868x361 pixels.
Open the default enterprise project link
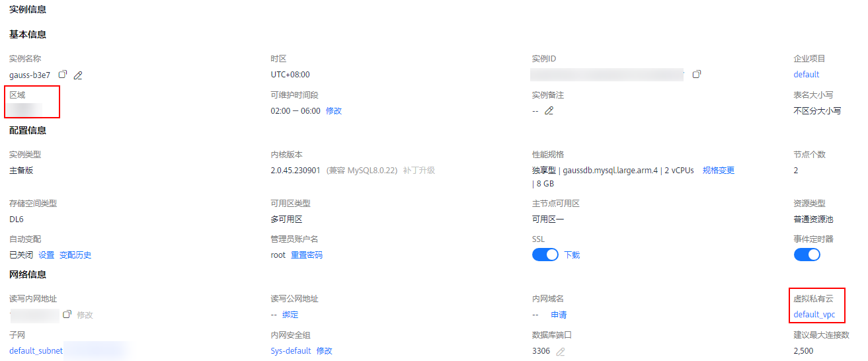(807, 75)
